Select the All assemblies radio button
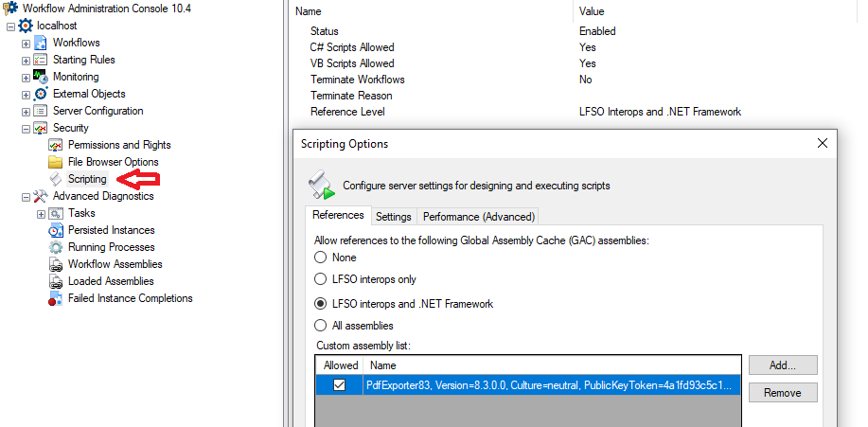868x427 pixels. pos(322,326)
